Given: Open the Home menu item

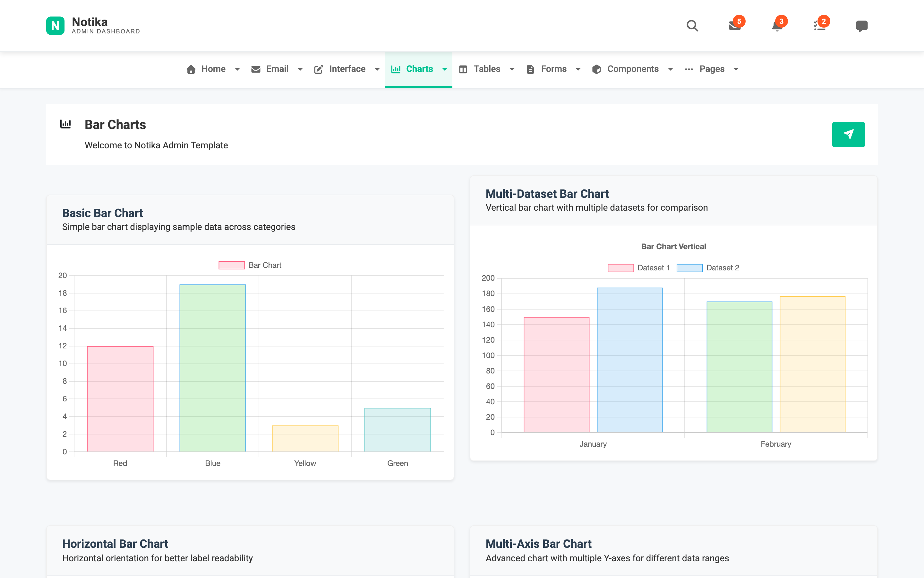Looking at the screenshot, I should tap(213, 69).
